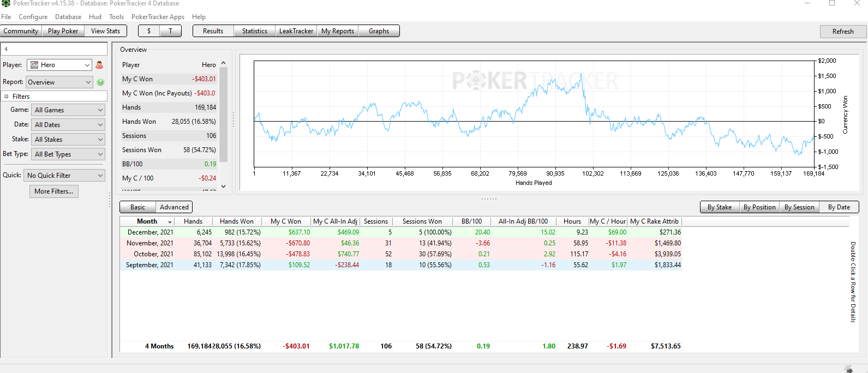868x373 pixels.
Task: Click the 4 Months totals row label
Action: 159,346
